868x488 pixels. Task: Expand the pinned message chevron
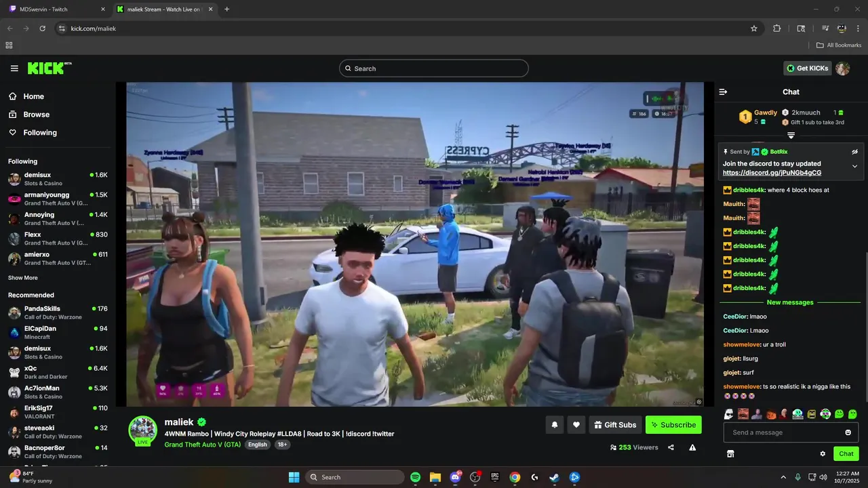tap(855, 167)
